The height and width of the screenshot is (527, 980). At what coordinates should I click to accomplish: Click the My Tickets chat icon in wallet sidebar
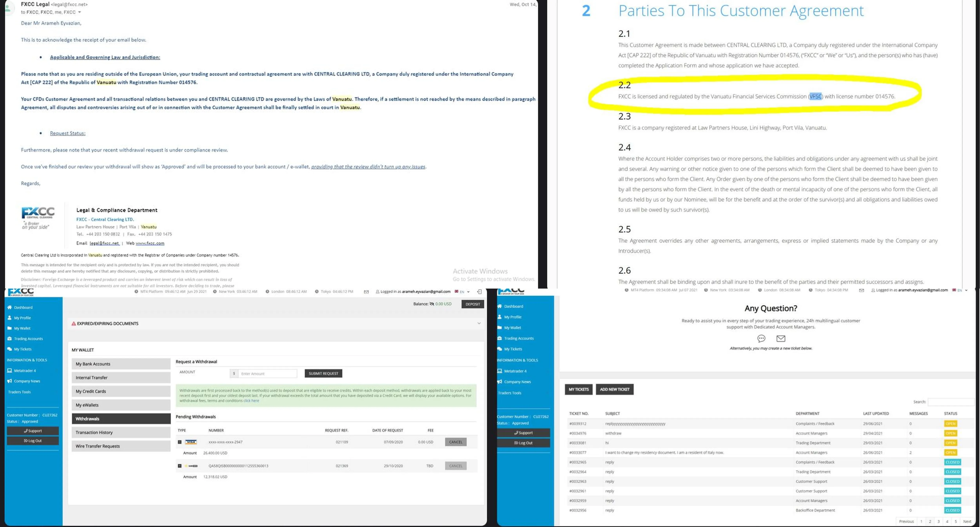(10, 349)
